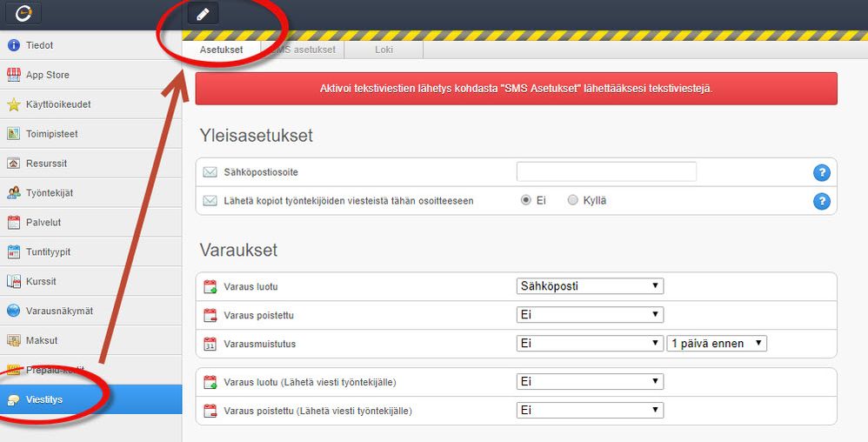Go to Resurssit section

click(90, 164)
